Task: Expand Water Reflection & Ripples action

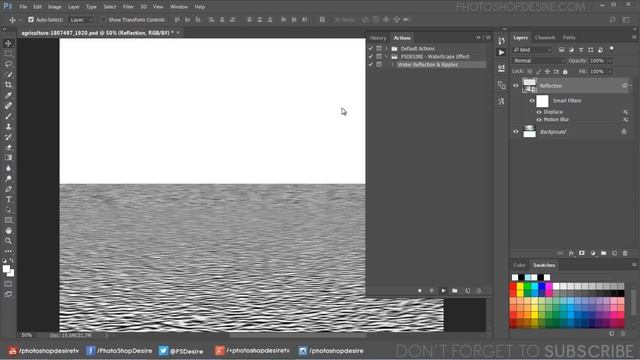Action: [x=393, y=64]
